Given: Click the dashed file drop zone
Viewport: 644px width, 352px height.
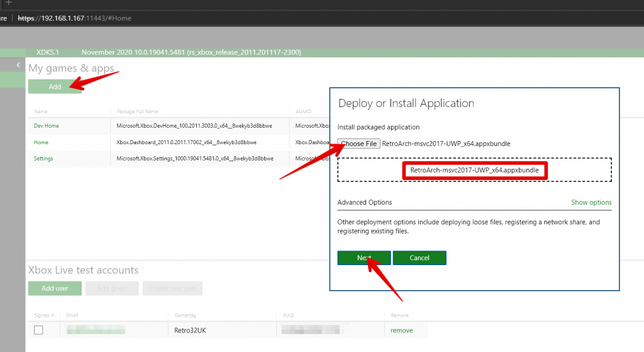Looking at the screenshot, I should pos(474,170).
